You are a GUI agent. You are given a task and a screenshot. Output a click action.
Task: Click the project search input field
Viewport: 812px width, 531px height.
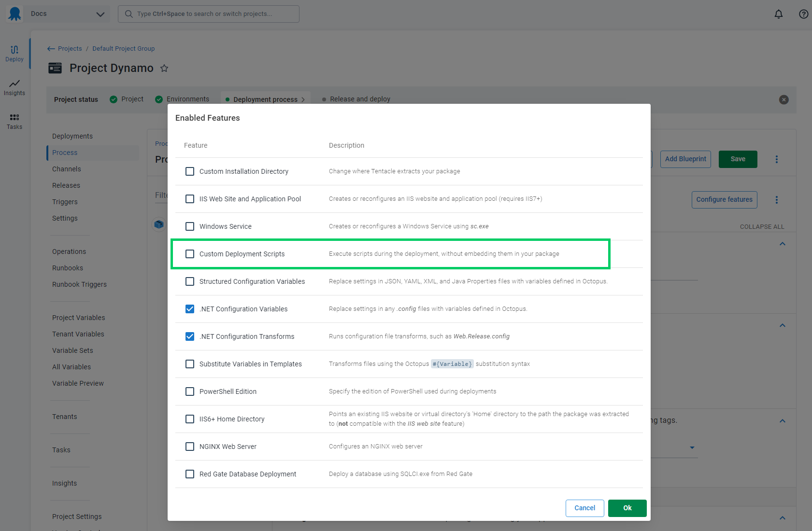tap(209, 14)
